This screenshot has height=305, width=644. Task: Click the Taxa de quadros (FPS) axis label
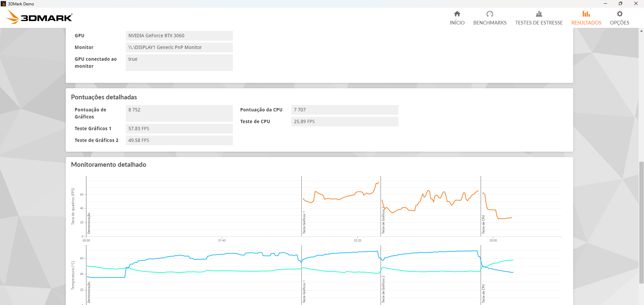coord(73,206)
